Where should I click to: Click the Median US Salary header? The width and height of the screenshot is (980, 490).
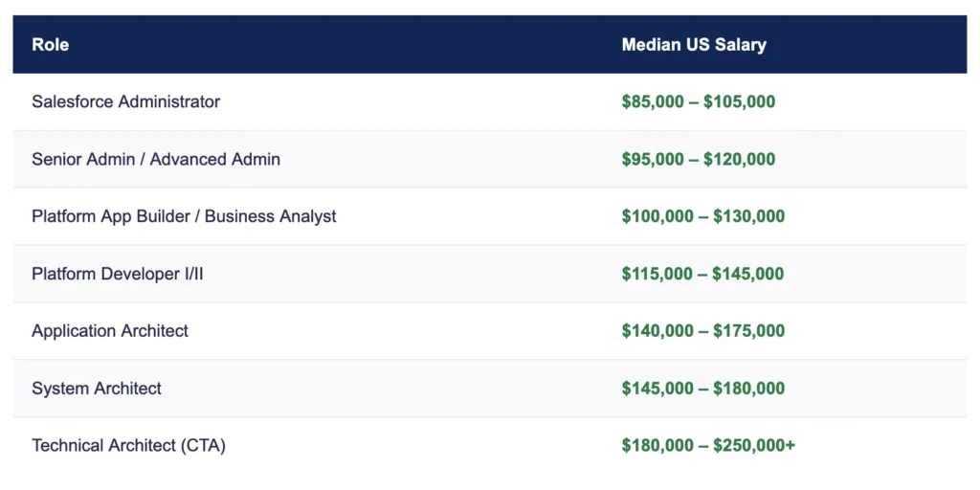coord(694,45)
